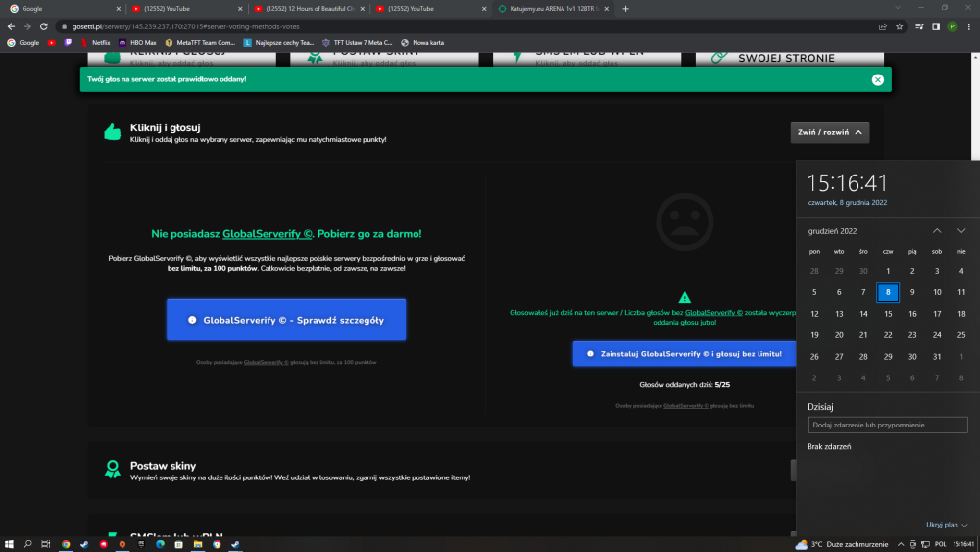The height and width of the screenshot is (552, 980).
Task: Click the grudzień 2022 month header
Action: [x=832, y=231]
